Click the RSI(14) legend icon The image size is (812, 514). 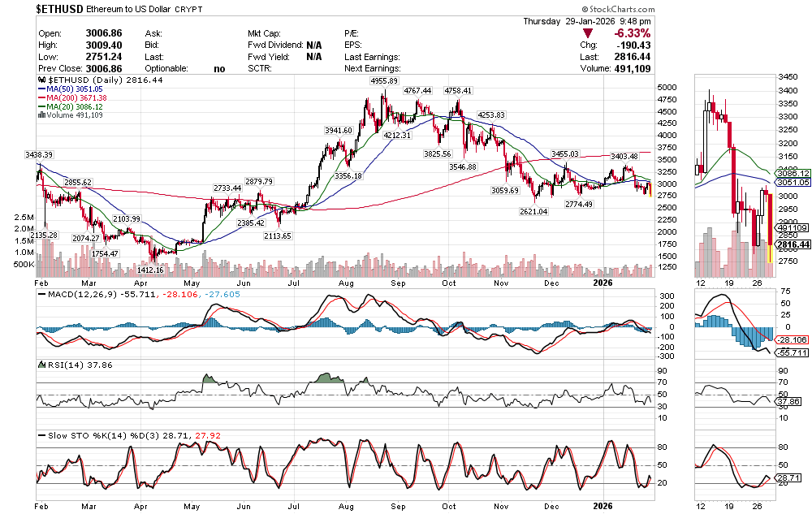42,365
